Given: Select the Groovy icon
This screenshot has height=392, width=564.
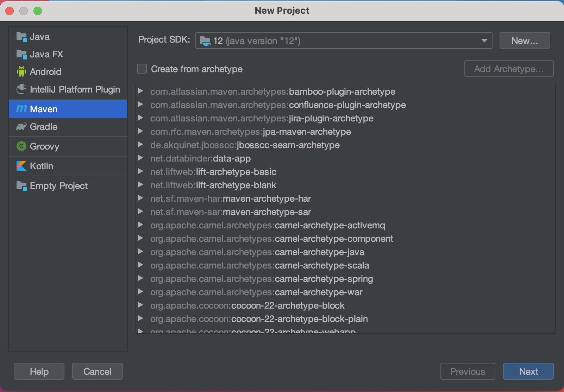Looking at the screenshot, I should click(x=21, y=146).
